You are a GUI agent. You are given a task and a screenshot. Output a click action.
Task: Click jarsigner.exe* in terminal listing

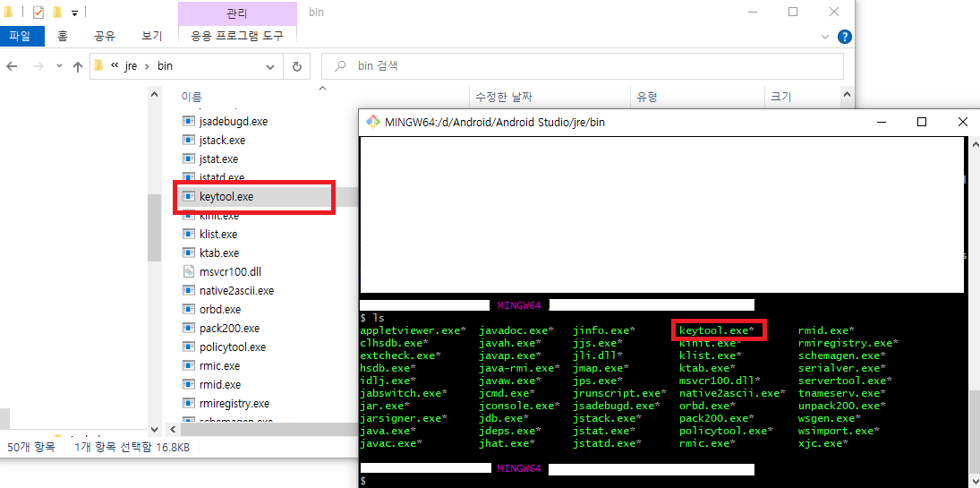[404, 418]
